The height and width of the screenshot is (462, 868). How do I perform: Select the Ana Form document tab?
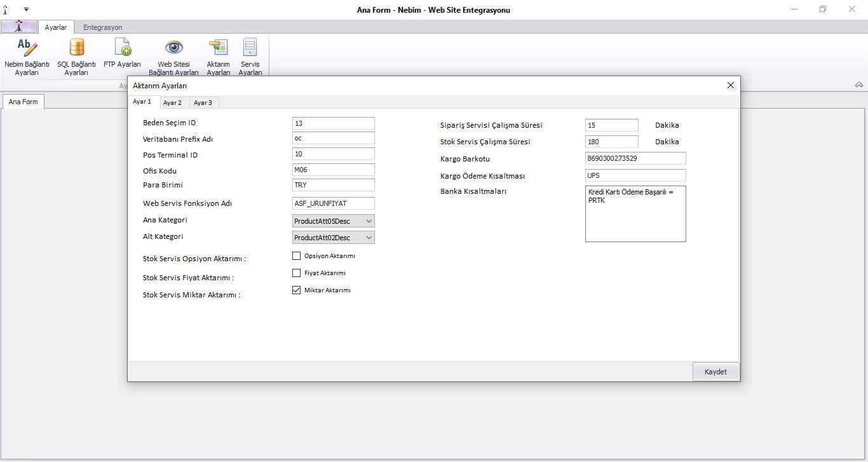(x=24, y=102)
